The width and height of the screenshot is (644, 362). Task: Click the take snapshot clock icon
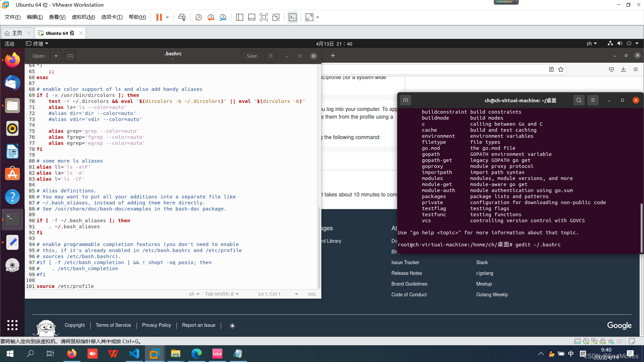click(199, 17)
